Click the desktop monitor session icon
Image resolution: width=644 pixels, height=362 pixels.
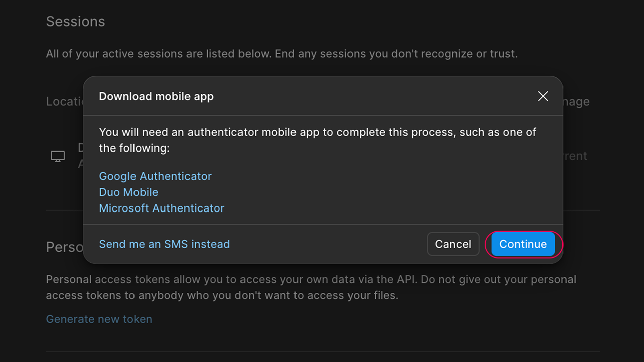coord(58,156)
